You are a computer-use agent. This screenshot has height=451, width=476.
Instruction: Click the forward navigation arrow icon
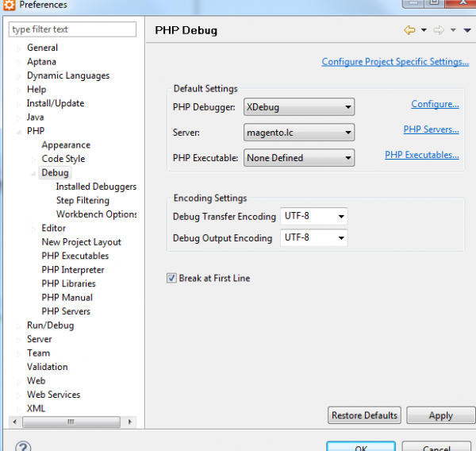439,30
